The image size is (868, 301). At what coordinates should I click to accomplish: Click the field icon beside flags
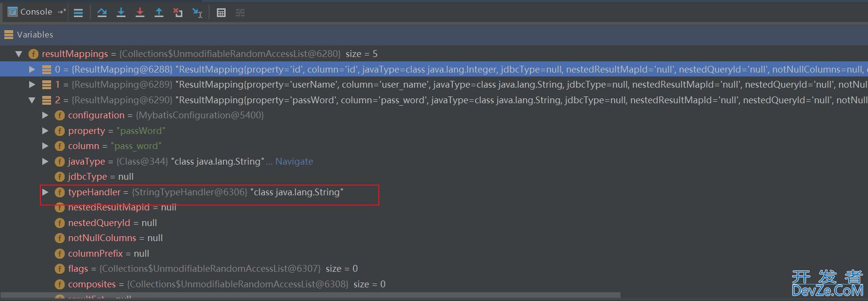click(60, 269)
